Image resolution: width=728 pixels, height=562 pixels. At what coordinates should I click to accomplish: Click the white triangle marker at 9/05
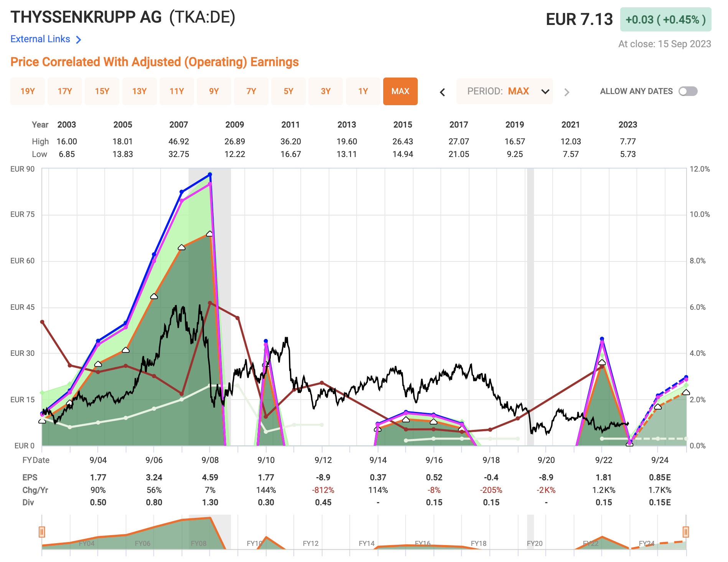point(126,350)
